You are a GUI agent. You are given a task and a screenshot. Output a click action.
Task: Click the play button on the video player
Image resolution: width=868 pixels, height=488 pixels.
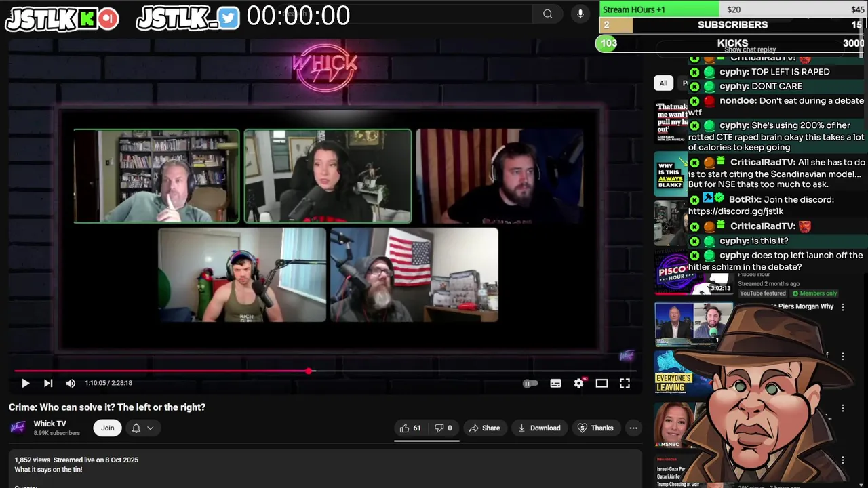click(x=25, y=384)
